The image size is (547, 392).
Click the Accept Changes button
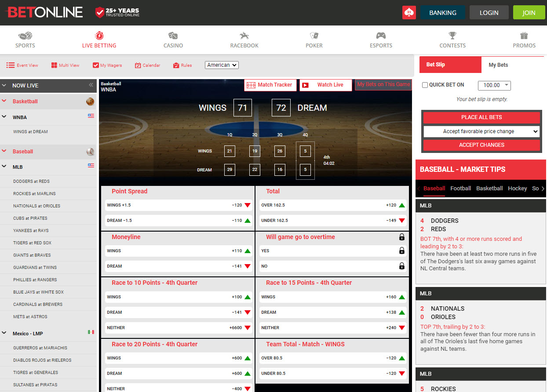(x=481, y=145)
